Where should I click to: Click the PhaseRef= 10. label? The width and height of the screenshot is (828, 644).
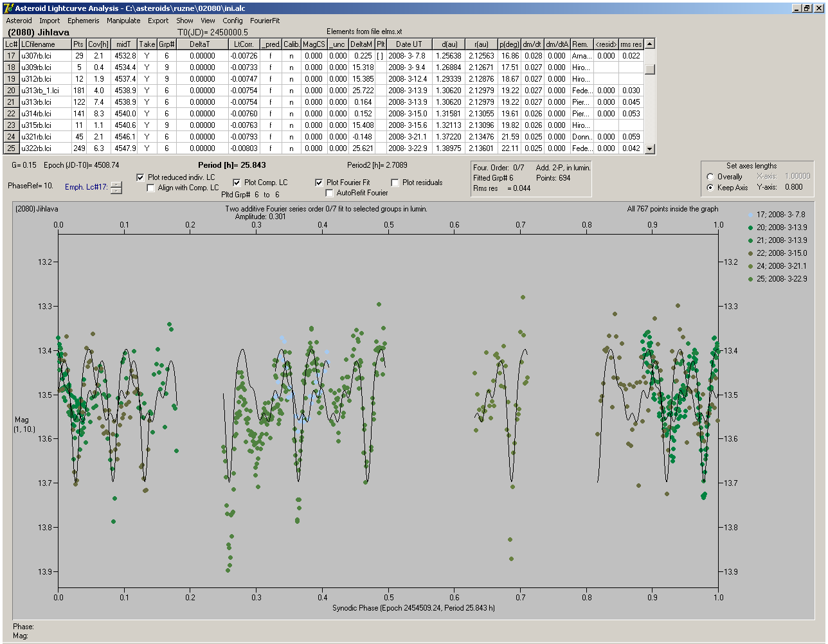tap(31, 186)
